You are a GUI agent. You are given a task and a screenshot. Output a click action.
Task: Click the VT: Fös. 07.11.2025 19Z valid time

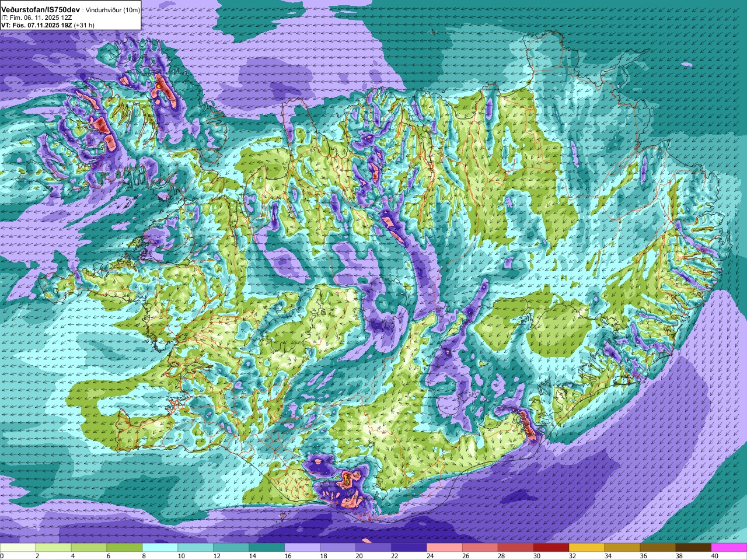[x=37, y=26]
